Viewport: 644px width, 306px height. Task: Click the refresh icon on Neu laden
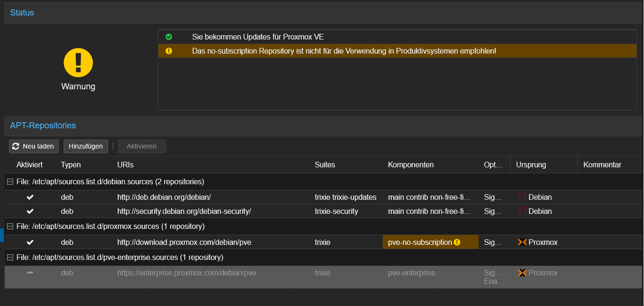(16, 146)
